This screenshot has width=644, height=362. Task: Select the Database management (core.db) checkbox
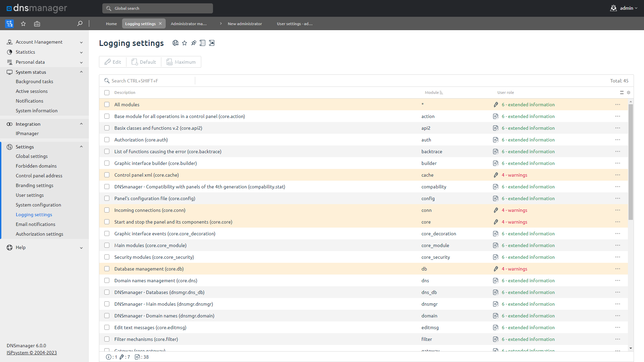point(107,269)
